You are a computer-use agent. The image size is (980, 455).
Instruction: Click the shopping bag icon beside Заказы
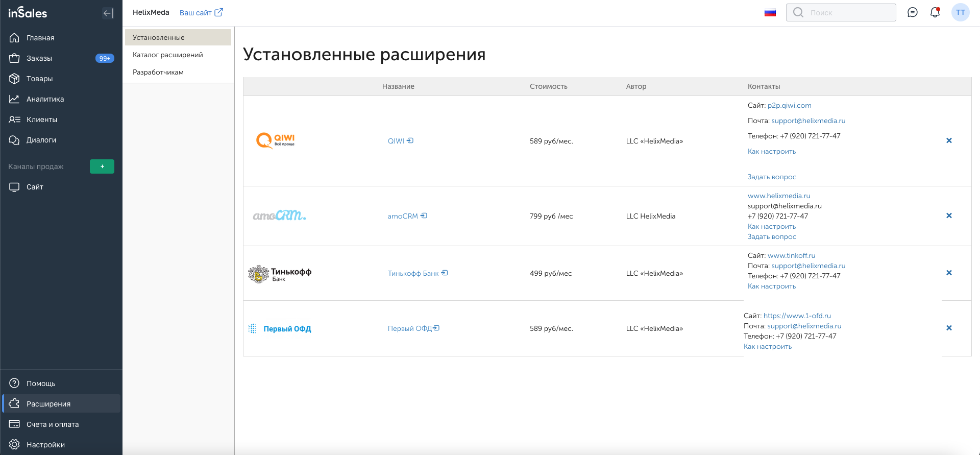coord(14,58)
